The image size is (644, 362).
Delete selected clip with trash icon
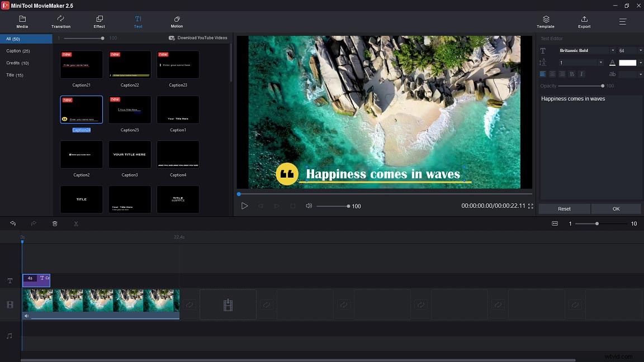(54, 223)
